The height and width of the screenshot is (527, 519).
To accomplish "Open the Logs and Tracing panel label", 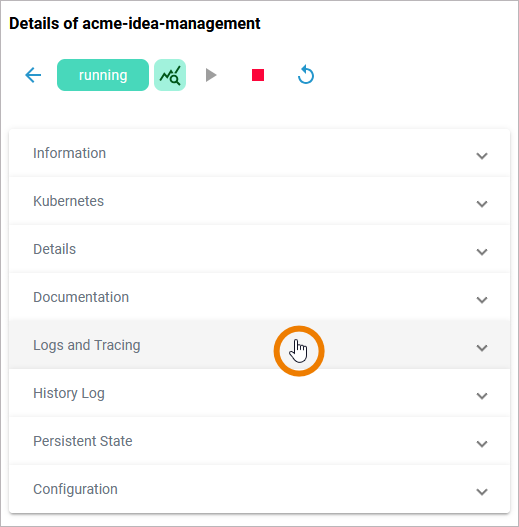I will [87, 346].
